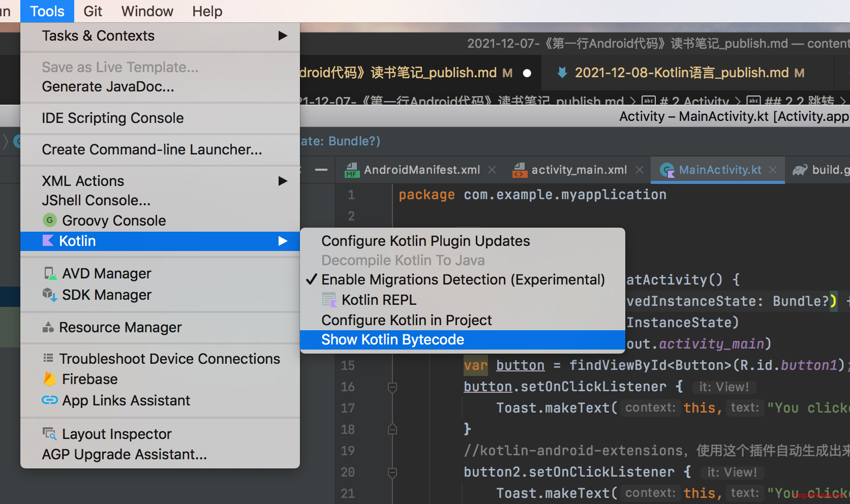Expand the XML Actions submenu arrow
This screenshot has width=850, height=504.
point(283,181)
